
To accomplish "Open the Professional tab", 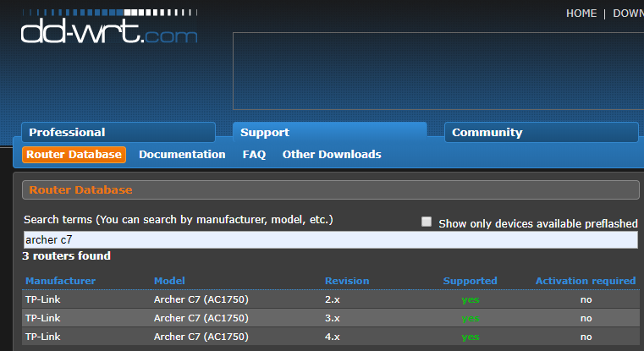I will click(x=118, y=132).
